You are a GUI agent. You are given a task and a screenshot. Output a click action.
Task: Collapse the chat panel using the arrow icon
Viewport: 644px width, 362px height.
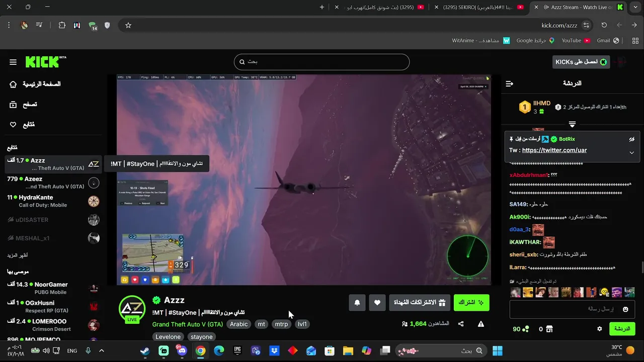510,83
